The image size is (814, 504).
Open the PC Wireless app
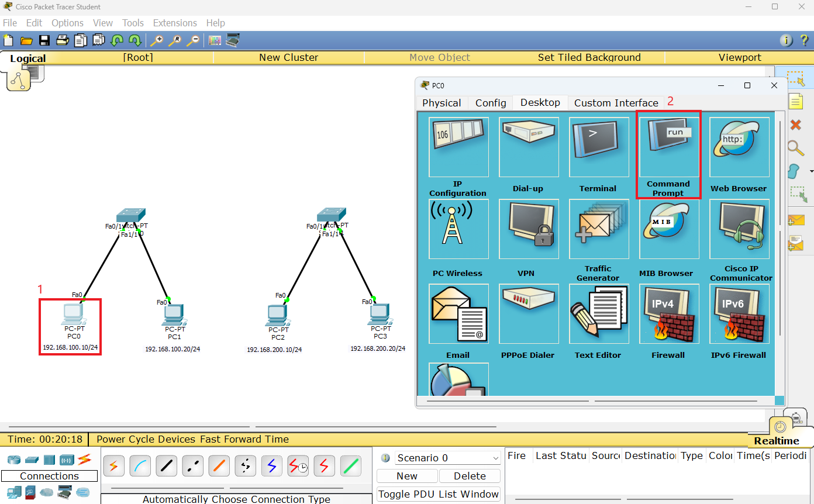pos(458,238)
